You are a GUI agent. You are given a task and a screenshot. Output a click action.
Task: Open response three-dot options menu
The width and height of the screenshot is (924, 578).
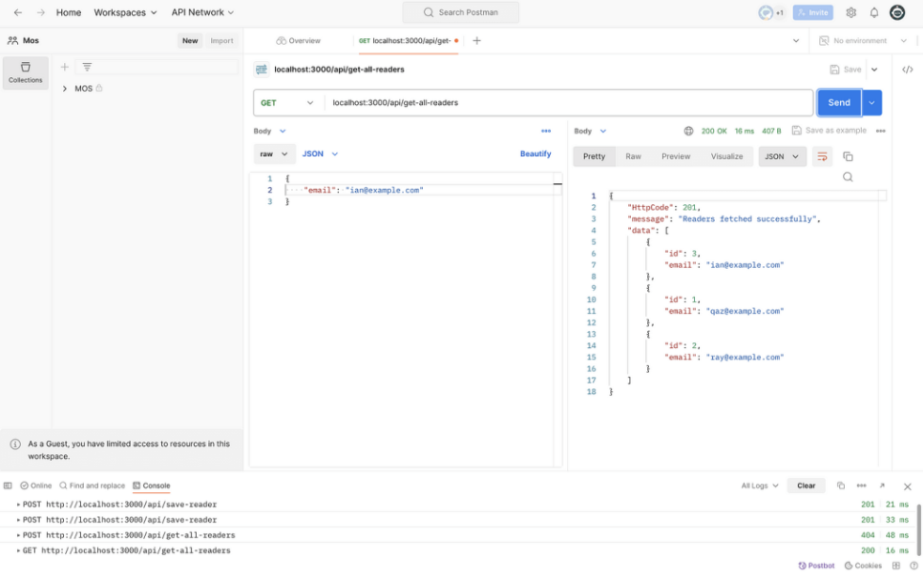880,131
